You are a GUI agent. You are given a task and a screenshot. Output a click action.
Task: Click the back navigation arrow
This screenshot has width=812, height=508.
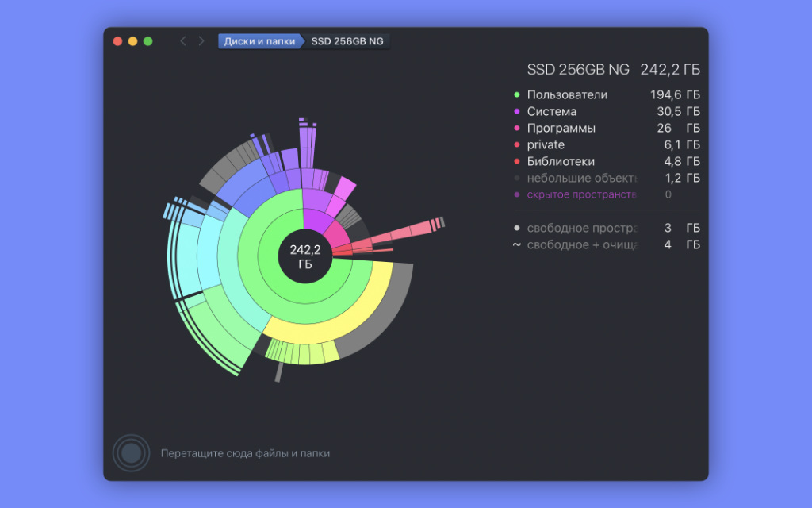[183, 41]
